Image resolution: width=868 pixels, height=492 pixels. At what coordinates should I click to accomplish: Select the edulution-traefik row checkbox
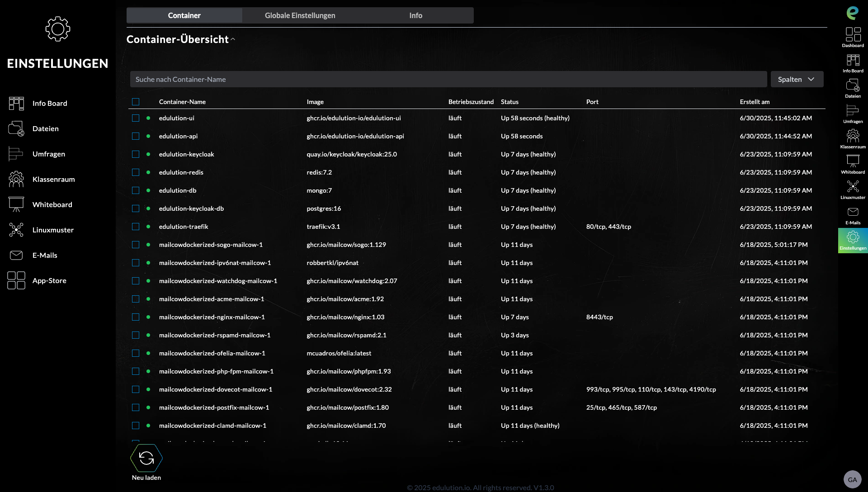(x=136, y=227)
